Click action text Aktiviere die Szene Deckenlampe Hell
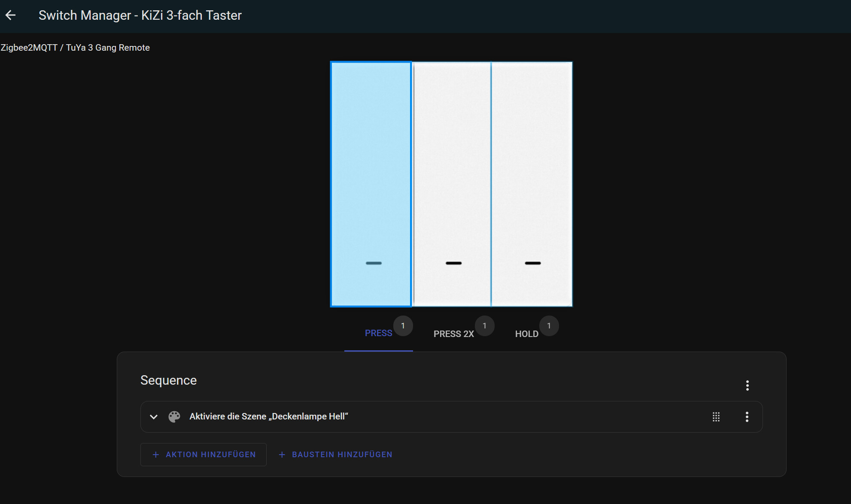Screen dimensions: 851x504 click(269, 416)
